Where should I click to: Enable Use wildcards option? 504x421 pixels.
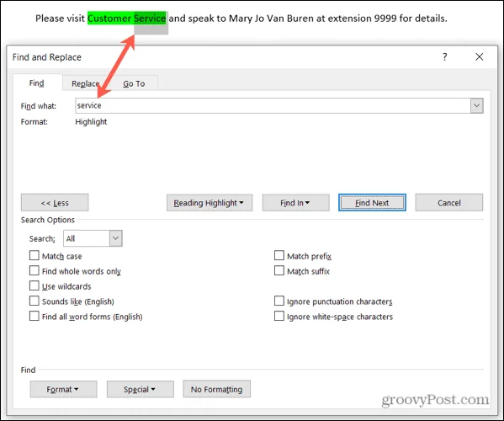point(34,285)
